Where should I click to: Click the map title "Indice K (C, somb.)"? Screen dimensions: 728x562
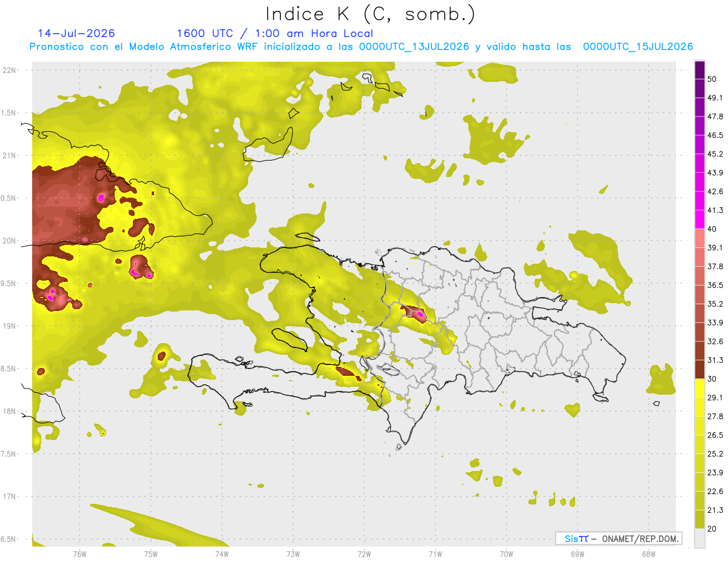[371, 13]
